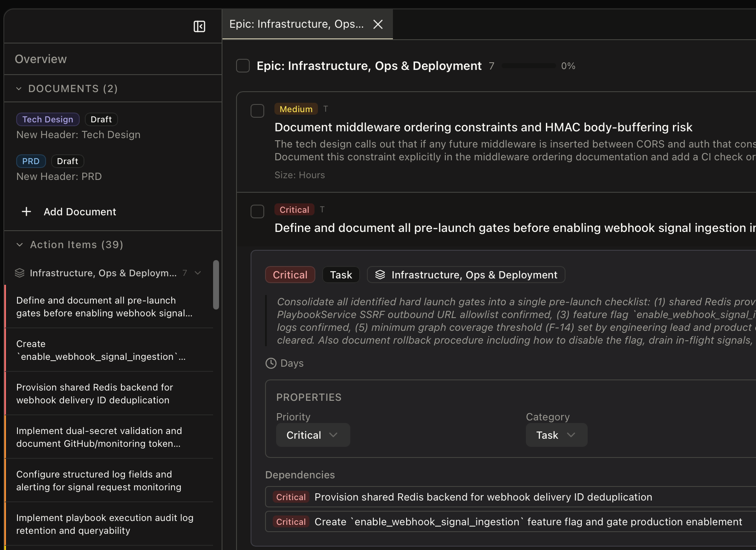Screen dimensions: 756x550
Task: Click the plus icon for Add Document
Action: [x=26, y=212]
